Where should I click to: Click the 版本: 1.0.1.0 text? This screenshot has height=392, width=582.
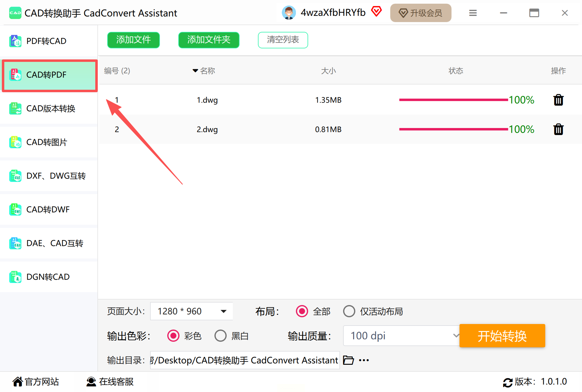coord(541,382)
